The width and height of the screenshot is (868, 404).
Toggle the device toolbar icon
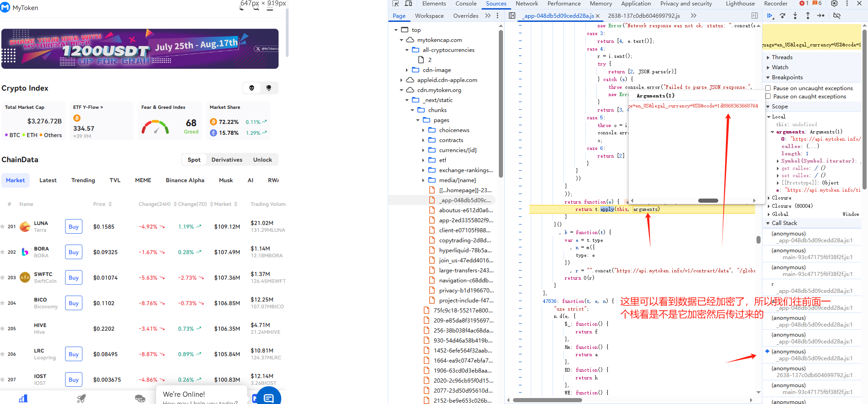(x=408, y=3)
